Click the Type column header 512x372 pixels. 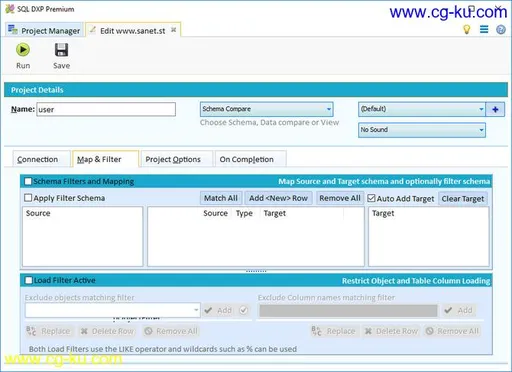coord(244,213)
